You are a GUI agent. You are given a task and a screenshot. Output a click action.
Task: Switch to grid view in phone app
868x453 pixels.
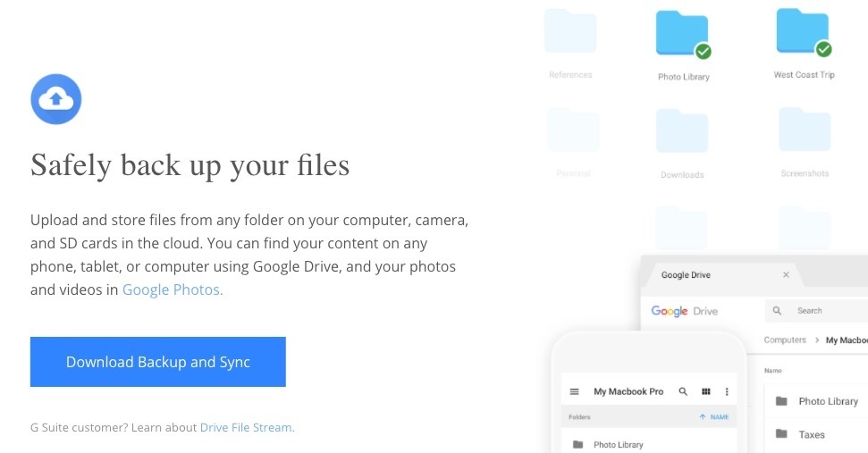(x=706, y=391)
